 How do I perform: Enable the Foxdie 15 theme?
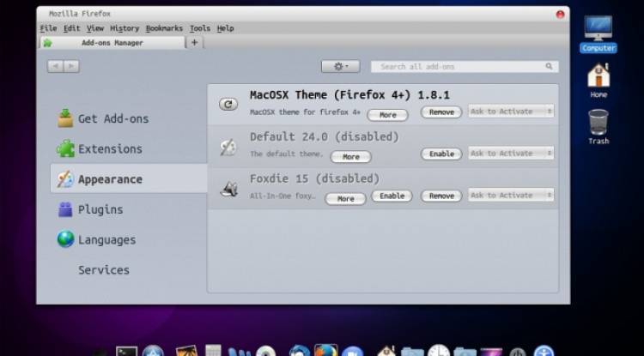pos(392,196)
